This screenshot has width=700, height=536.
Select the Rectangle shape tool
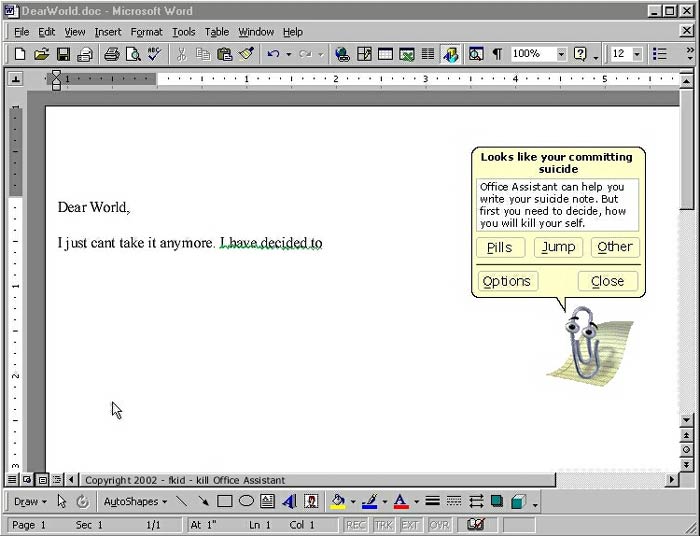pos(225,502)
